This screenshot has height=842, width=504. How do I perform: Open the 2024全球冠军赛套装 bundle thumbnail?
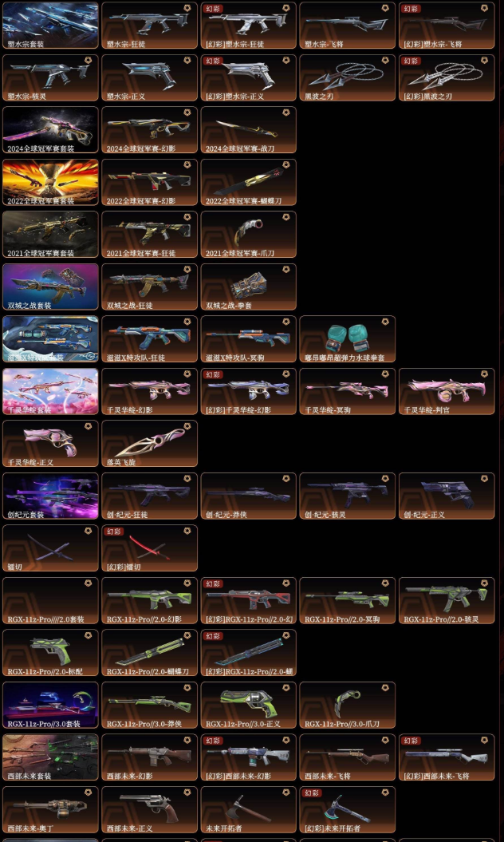pyautogui.click(x=50, y=130)
